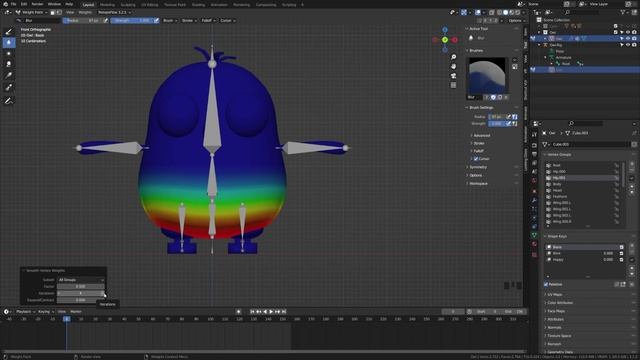Click the outliner filter funnel icon

623,12
